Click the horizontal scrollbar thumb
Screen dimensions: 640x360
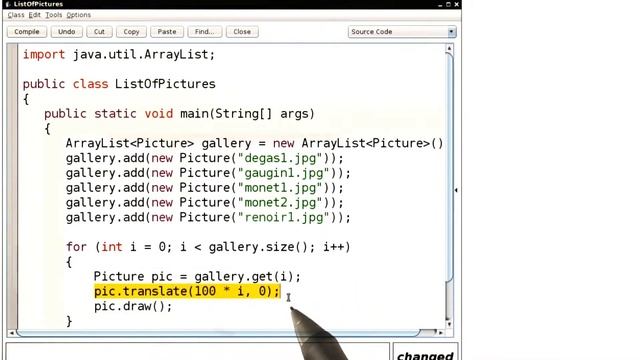coord(218,333)
